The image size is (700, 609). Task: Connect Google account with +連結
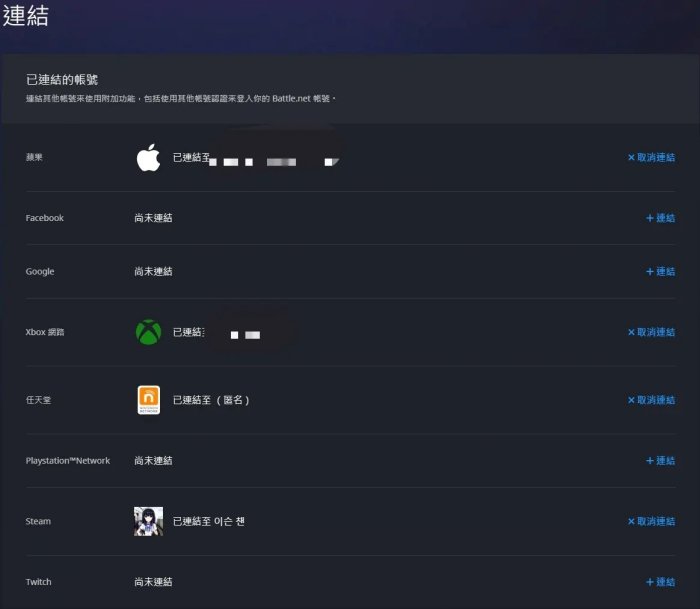660,272
